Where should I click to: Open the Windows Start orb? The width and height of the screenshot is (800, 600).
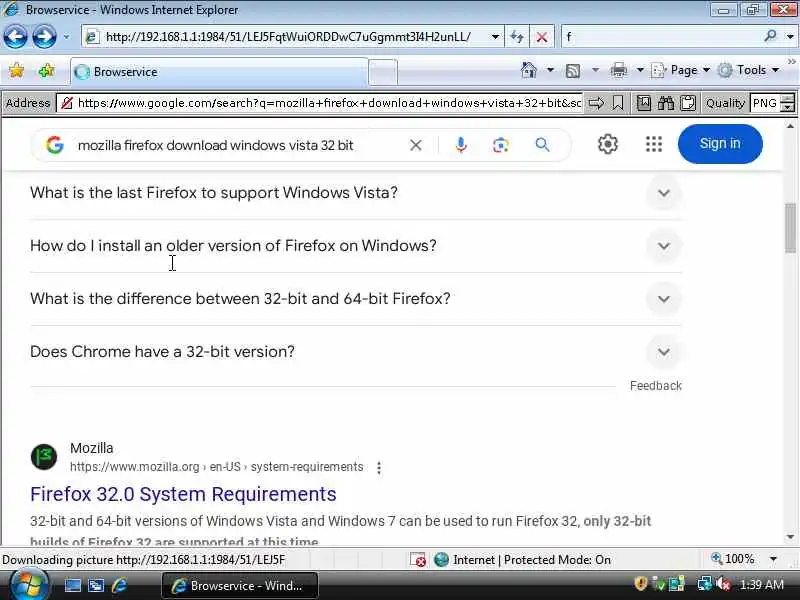click(28, 585)
